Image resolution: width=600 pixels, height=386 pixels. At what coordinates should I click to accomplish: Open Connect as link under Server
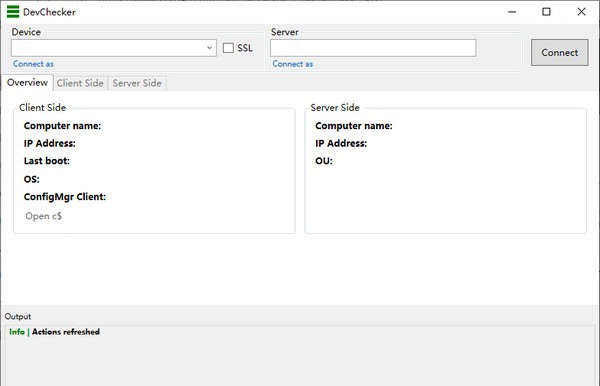(x=293, y=64)
